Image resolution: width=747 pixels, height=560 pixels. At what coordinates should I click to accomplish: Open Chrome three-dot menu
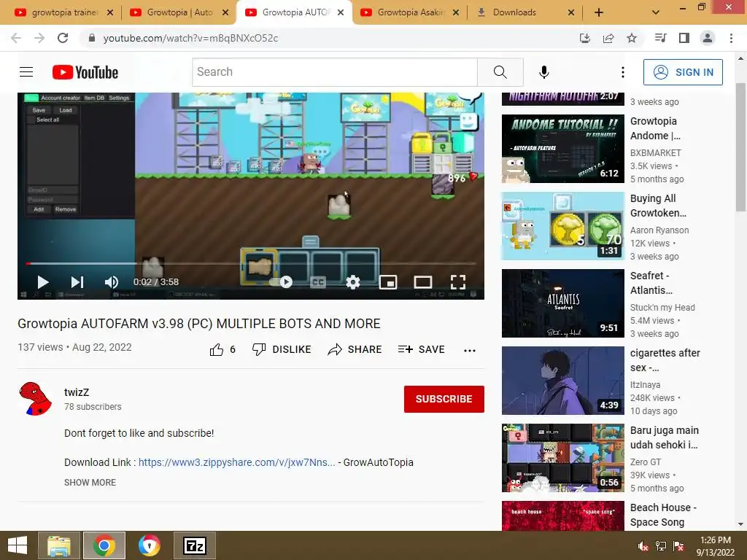tap(731, 38)
